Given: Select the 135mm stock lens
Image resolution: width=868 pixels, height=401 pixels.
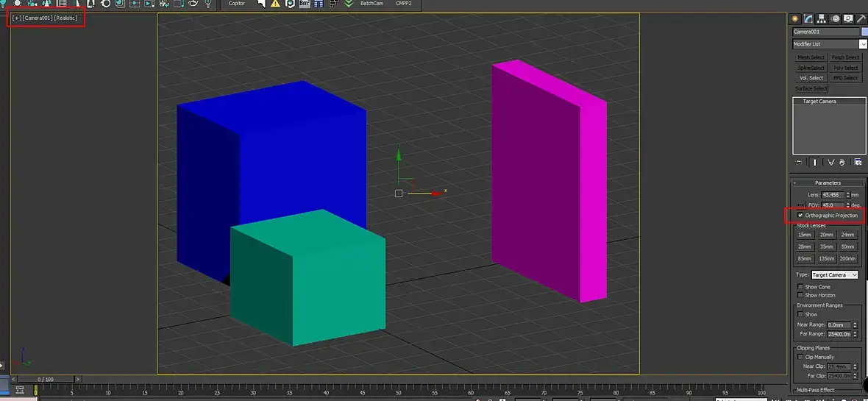Looking at the screenshot, I should tap(827, 259).
